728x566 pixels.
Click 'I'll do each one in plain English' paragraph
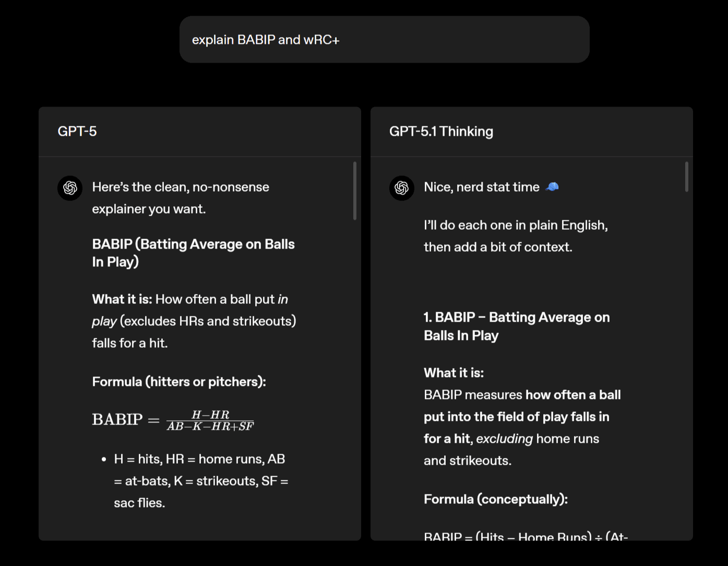click(516, 236)
